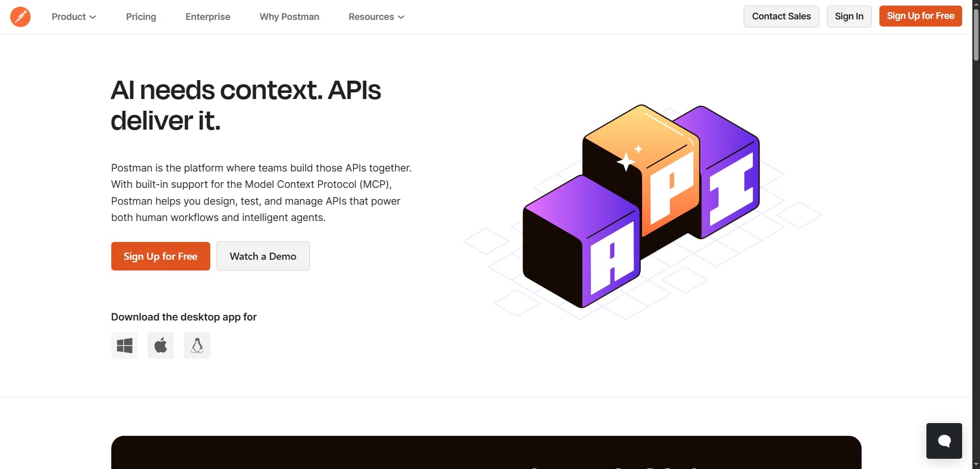Screen dimensions: 980x469
Task: Expand the Product dropdown menu
Action: (74, 17)
